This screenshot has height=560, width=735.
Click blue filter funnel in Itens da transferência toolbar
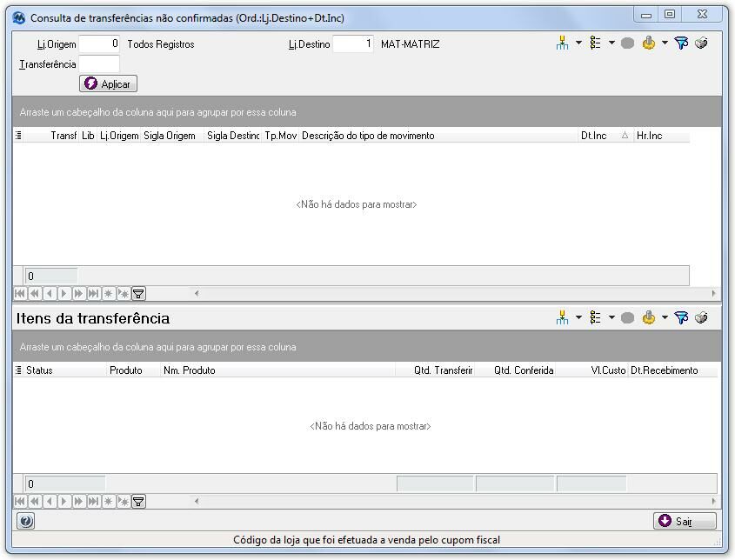tap(681, 317)
